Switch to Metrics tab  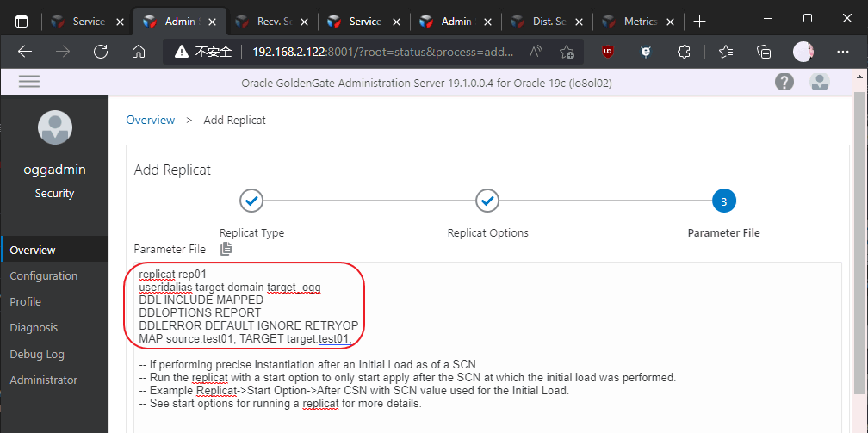638,22
